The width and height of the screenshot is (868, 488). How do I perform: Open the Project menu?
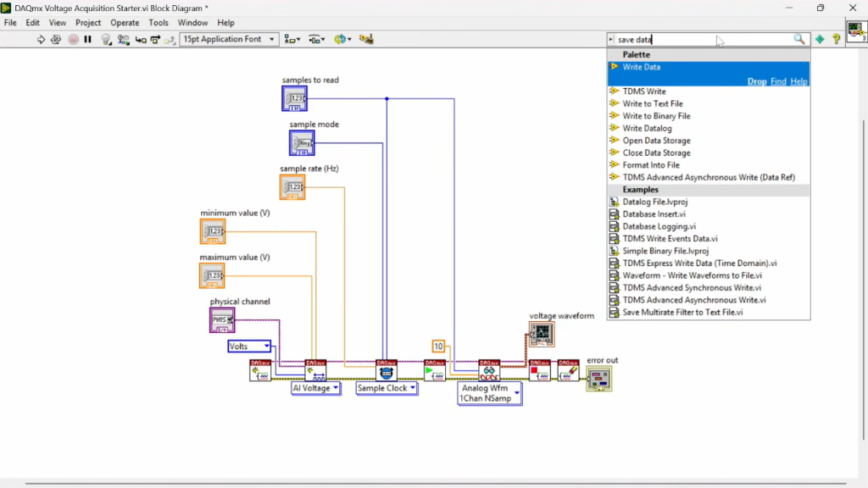pos(88,23)
